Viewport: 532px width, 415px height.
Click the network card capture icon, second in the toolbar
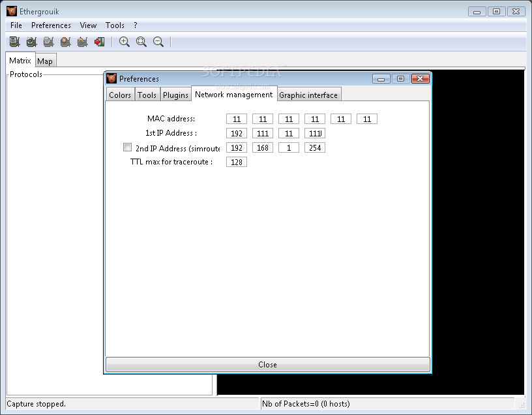pos(31,42)
